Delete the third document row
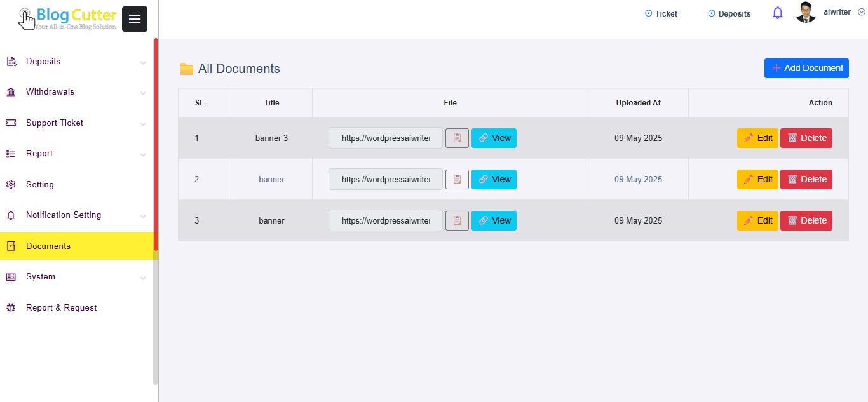Viewport: 868px width, 402px height. 806,220
